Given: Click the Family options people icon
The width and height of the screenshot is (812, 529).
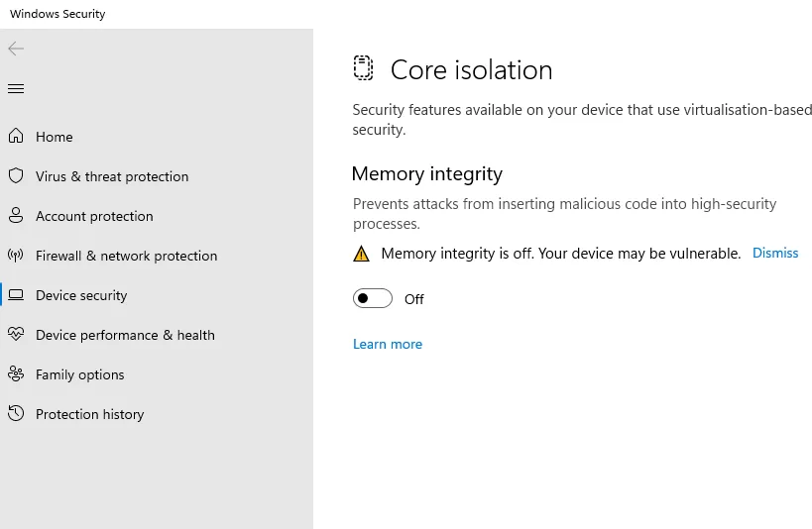Looking at the screenshot, I should (16, 374).
